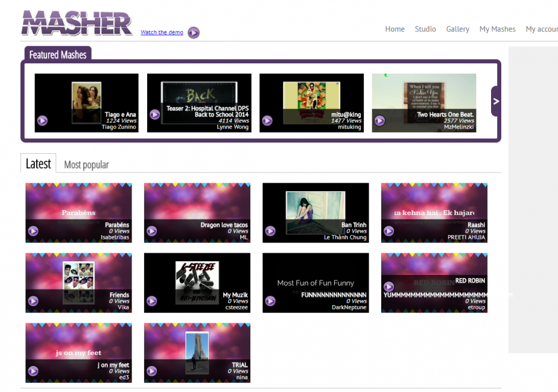Play Two Hearts One Beat mash

379,121
